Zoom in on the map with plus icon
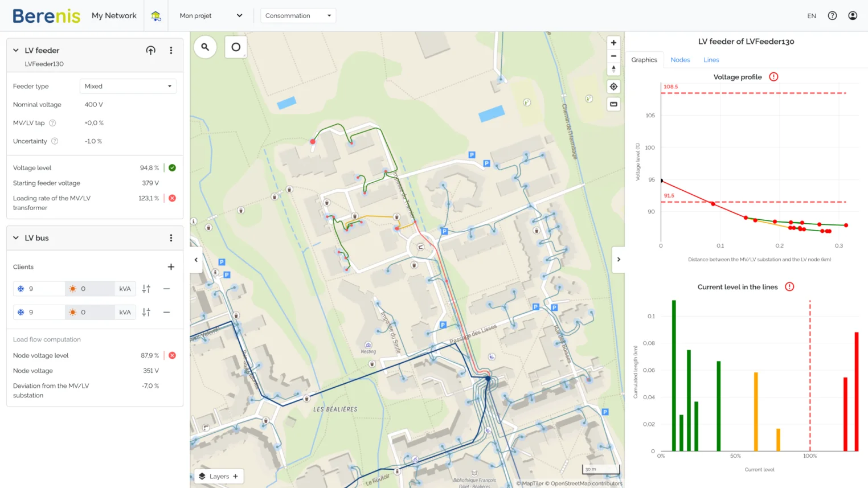The height and width of the screenshot is (488, 868). click(x=613, y=42)
